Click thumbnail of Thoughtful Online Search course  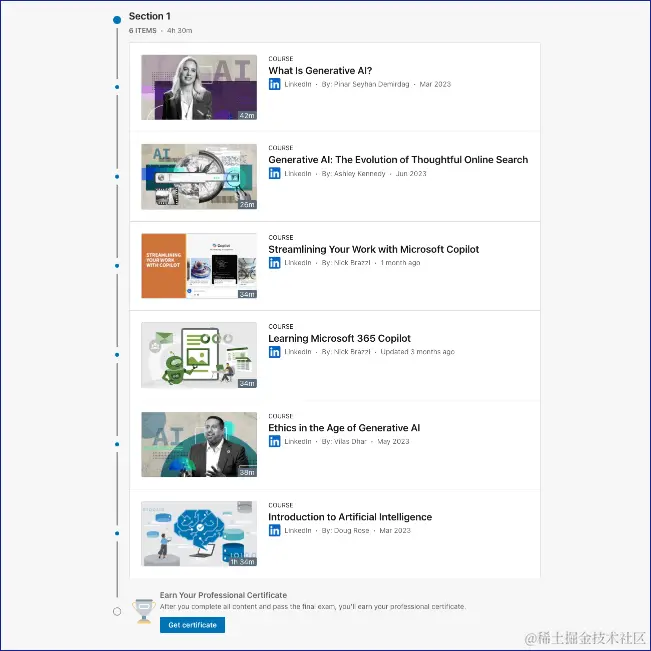pos(199,176)
